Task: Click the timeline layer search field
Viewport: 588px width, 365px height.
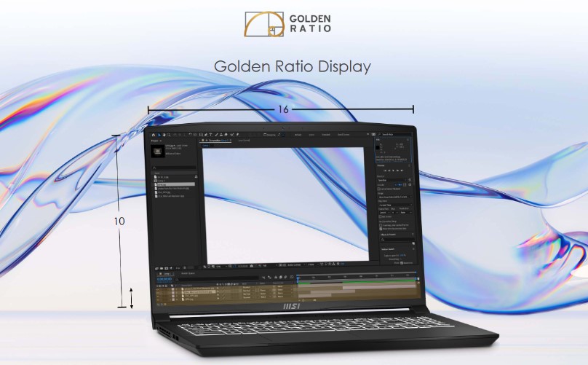Action: pyautogui.click(x=216, y=279)
